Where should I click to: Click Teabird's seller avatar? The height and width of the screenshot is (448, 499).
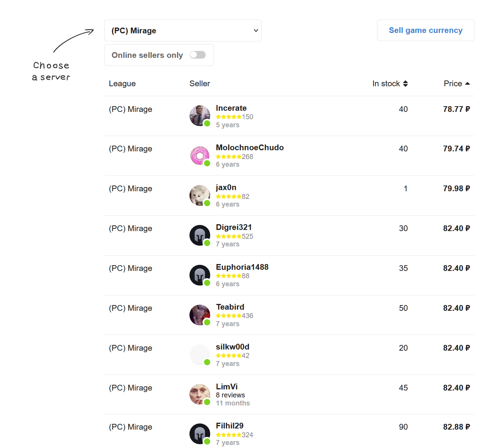click(199, 315)
